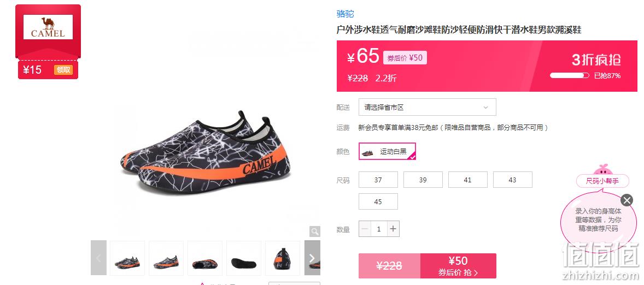Select size 45

[378, 201]
